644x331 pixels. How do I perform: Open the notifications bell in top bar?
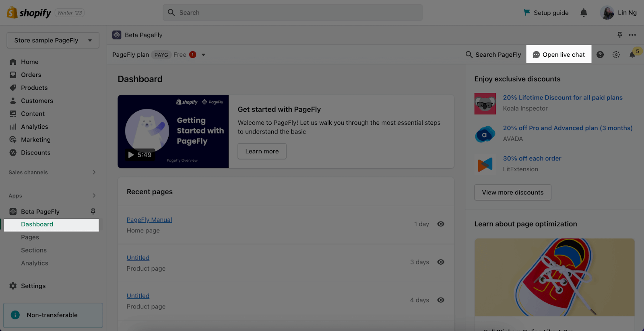coord(584,12)
